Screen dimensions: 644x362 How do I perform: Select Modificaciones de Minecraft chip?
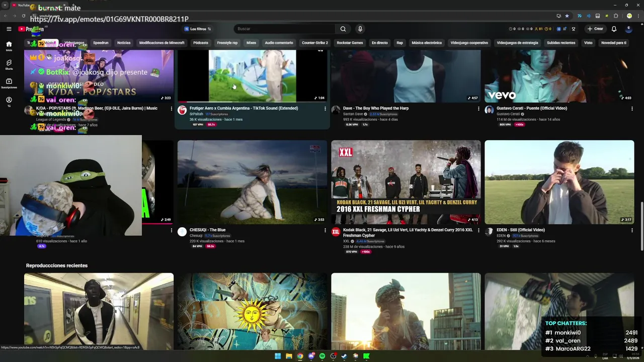click(162, 43)
